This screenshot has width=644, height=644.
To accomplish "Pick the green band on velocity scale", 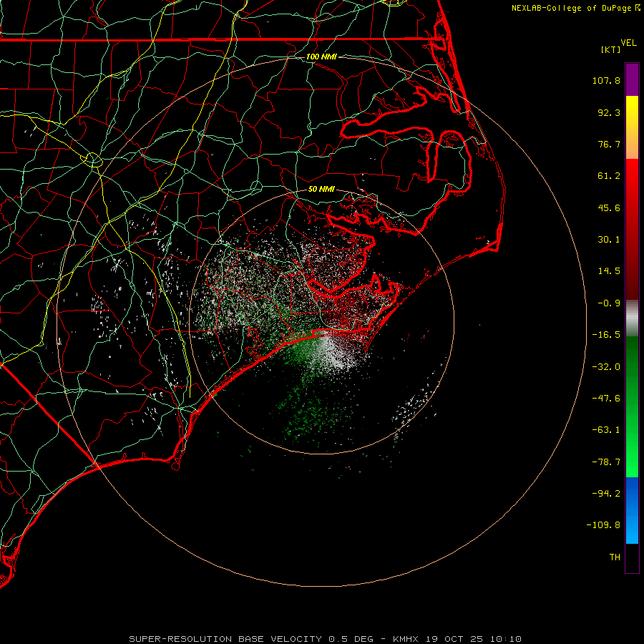I will 632,406.
